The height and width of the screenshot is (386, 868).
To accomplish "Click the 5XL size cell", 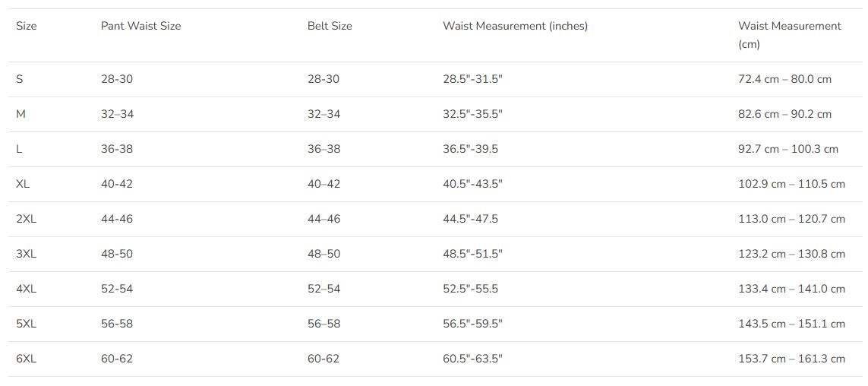I will pos(26,324).
